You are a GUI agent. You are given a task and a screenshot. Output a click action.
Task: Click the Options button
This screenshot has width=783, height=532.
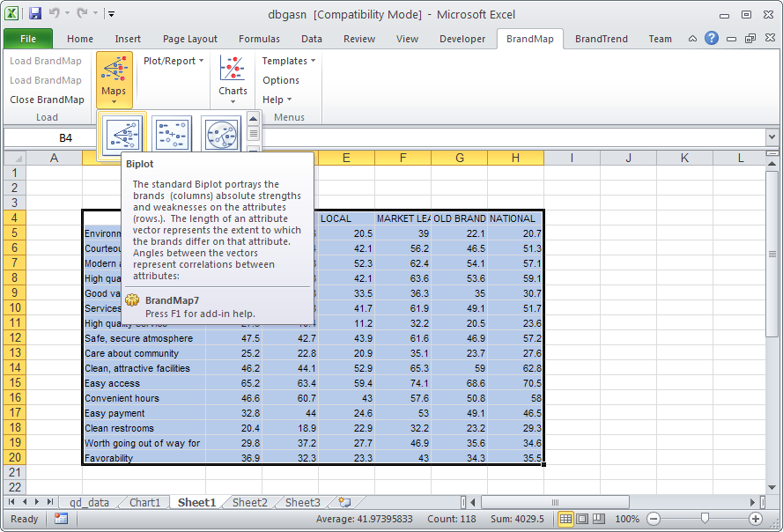[281, 80]
